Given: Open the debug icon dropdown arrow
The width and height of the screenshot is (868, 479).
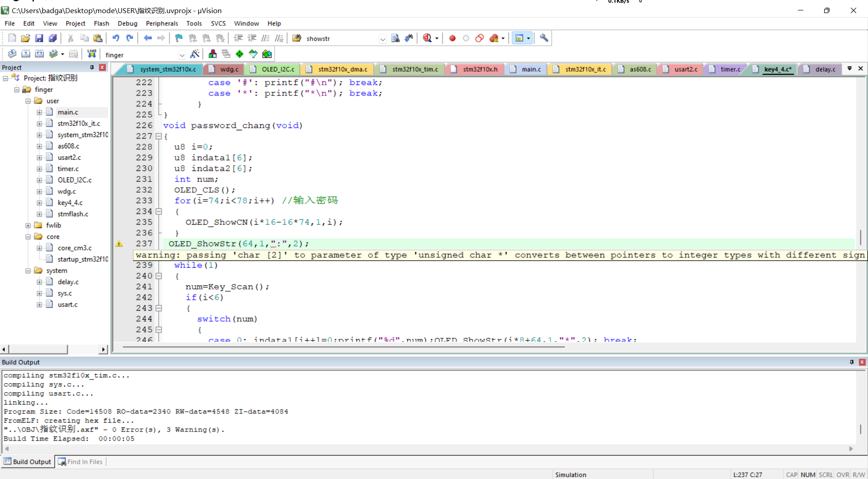Looking at the screenshot, I should (x=436, y=39).
